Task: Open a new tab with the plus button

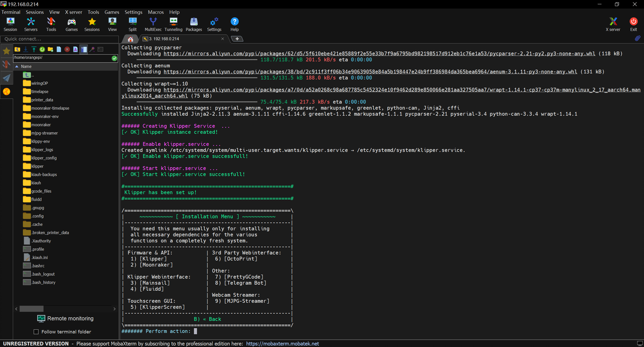Action: 237,39
